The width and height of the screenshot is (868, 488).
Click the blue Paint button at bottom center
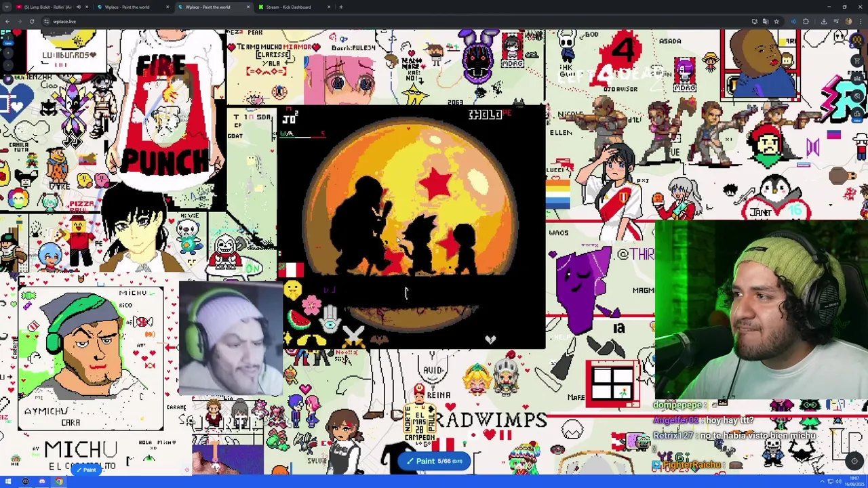(x=434, y=461)
